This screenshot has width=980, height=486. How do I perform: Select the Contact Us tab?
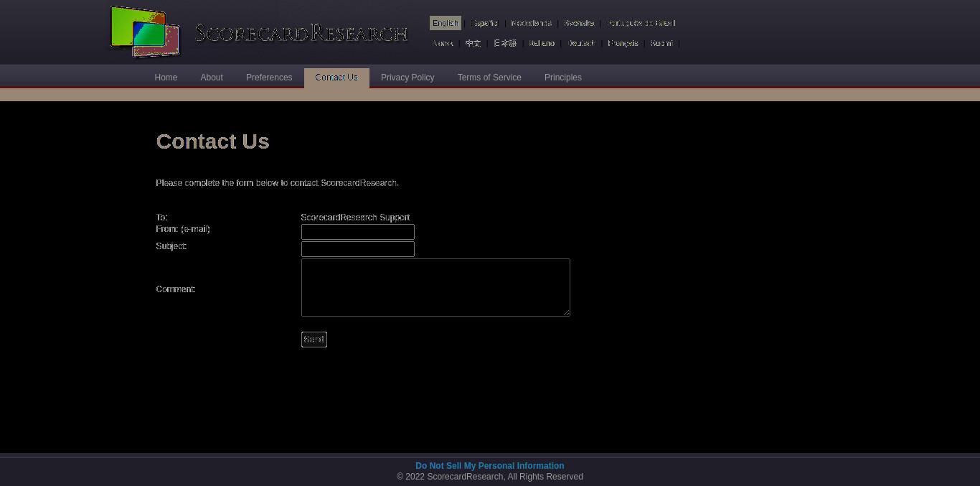click(336, 78)
